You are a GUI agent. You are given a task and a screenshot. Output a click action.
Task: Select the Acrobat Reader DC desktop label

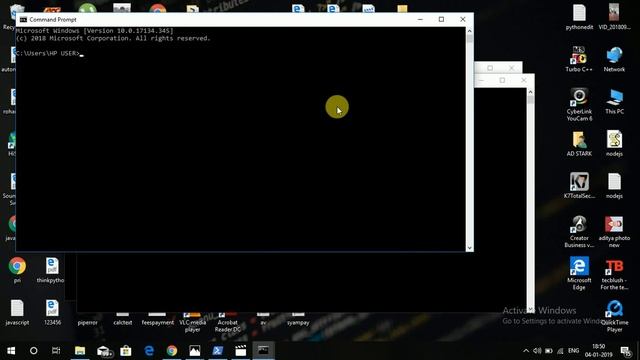(x=228, y=326)
